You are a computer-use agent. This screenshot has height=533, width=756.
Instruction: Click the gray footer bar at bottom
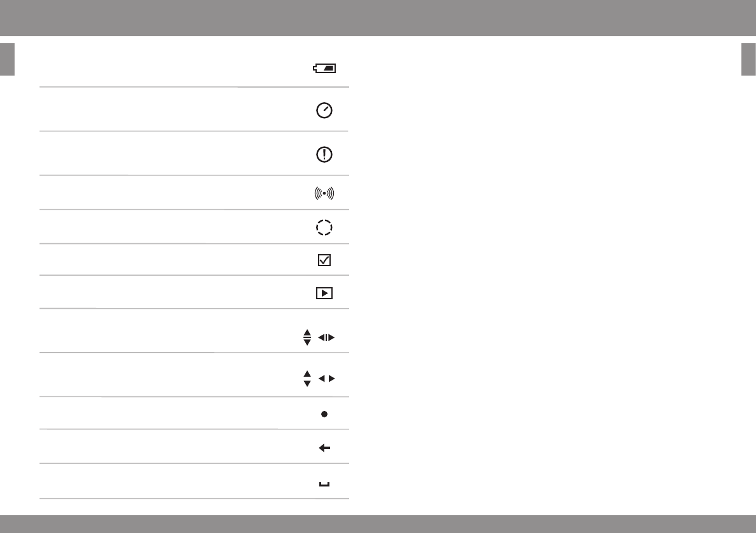point(378,524)
